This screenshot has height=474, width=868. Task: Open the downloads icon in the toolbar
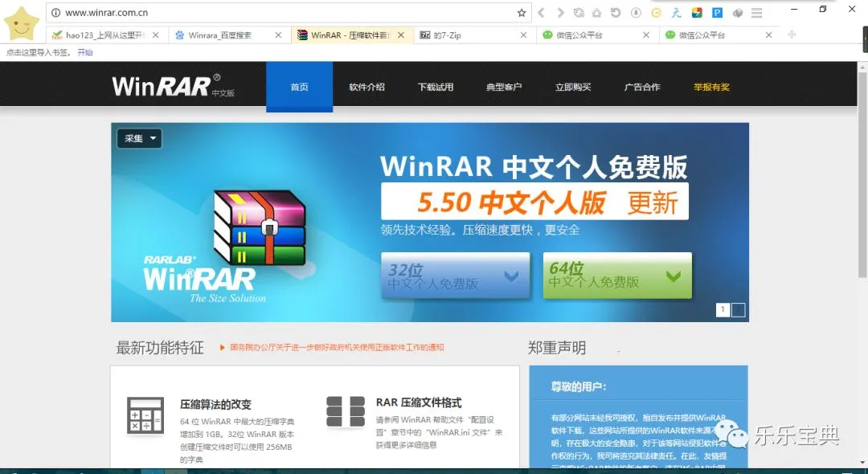pos(636,13)
